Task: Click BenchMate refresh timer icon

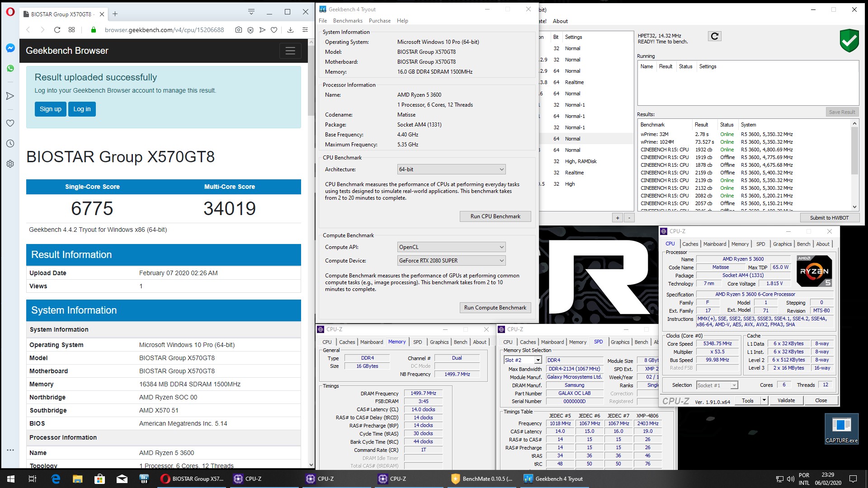Action: click(714, 36)
